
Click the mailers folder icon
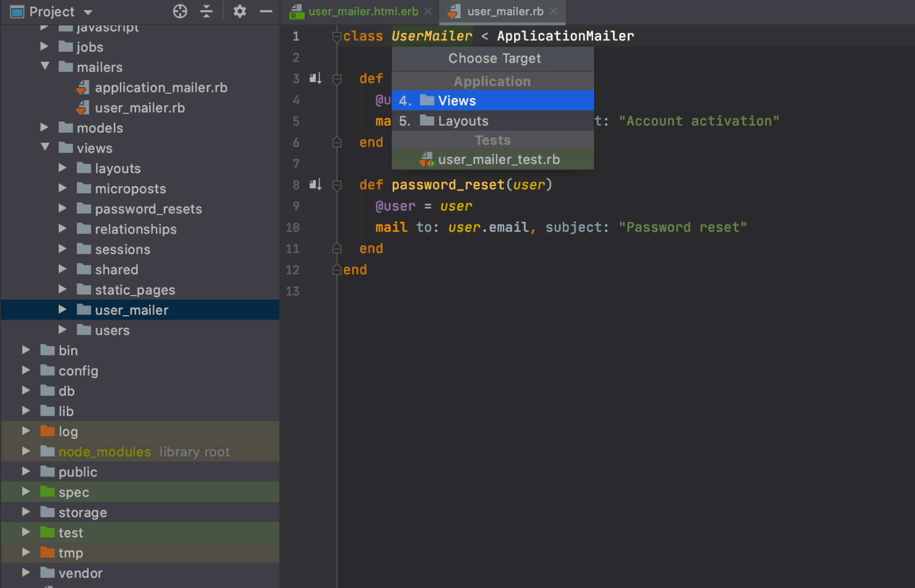pyautogui.click(x=66, y=66)
